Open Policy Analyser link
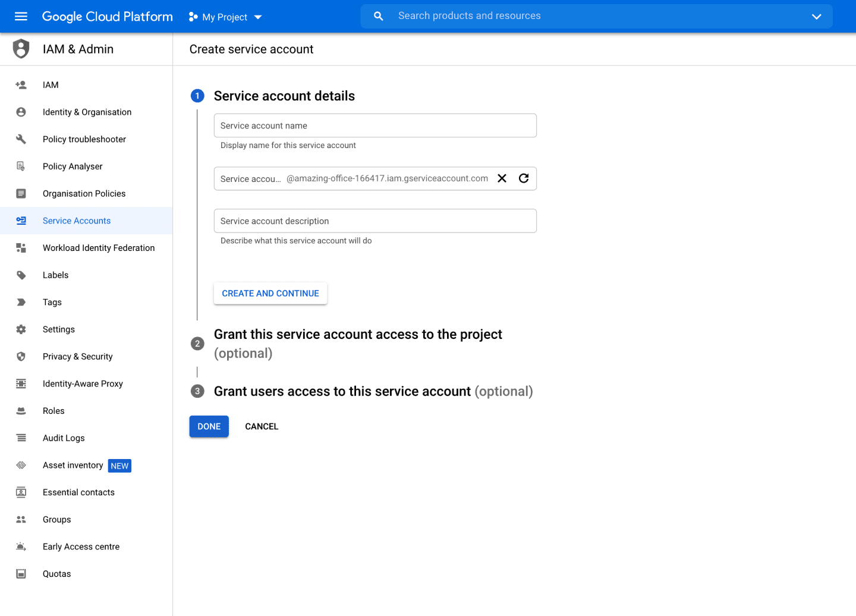 [86, 166]
